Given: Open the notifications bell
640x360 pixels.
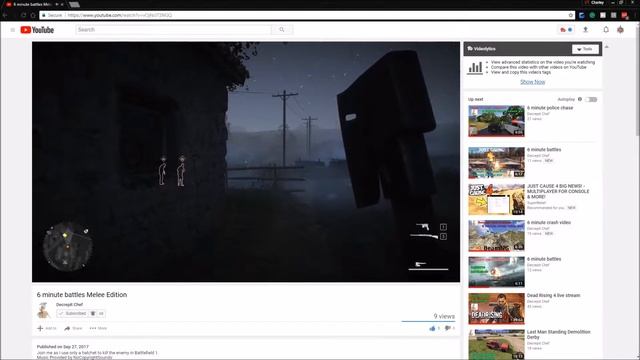Looking at the screenshot, I should click(x=606, y=29).
